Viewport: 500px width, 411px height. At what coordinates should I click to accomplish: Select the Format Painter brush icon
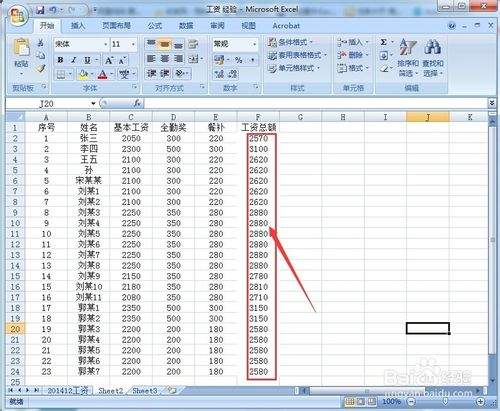(41, 68)
